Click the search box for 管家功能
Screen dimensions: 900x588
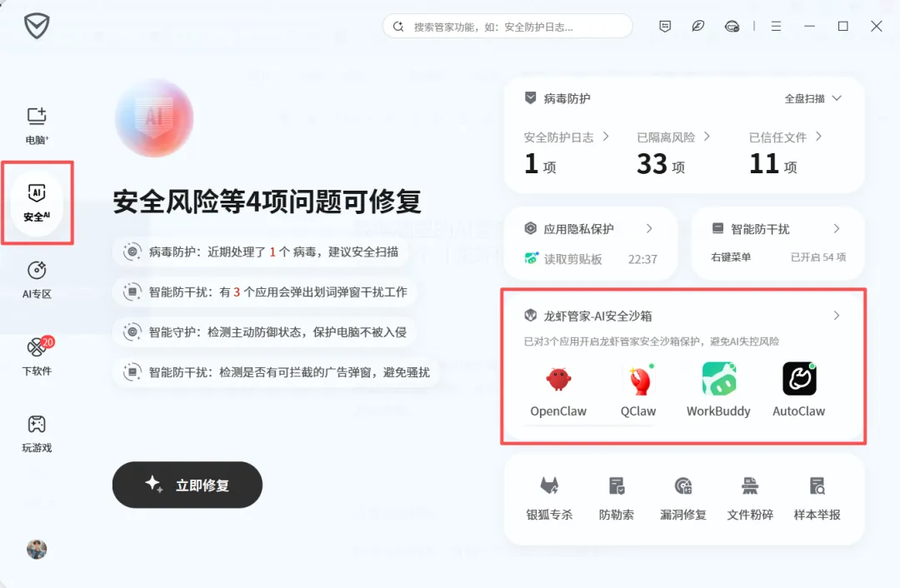(x=507, y=27)
